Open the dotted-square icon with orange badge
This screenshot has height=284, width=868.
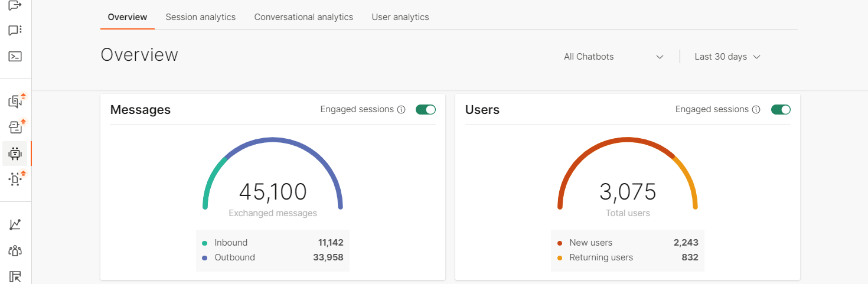tap(15, 179)
